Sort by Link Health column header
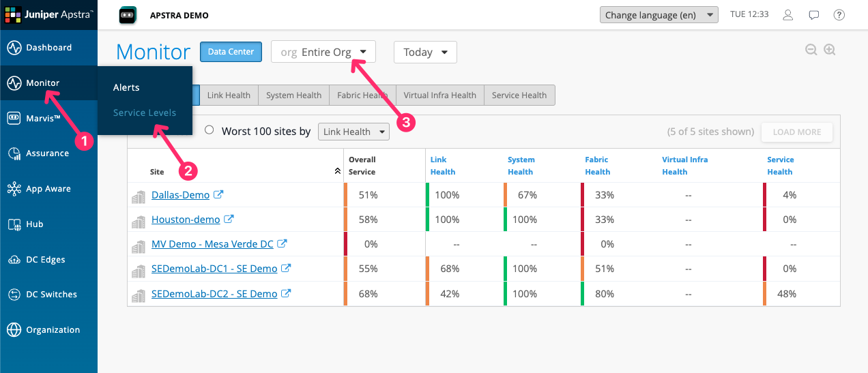 [443, 166]
